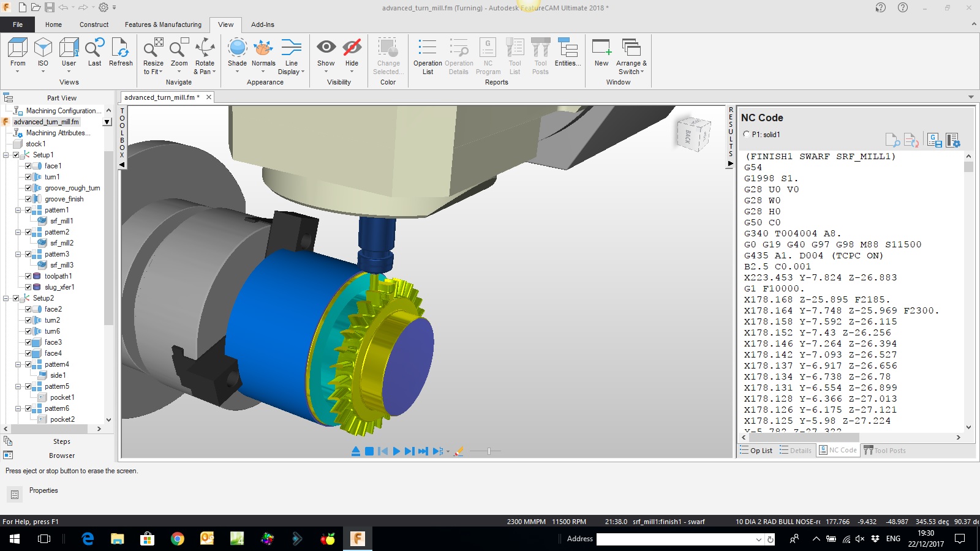
Task: Uncheck the face1 operation checkbox
Action: click(x=28, y=166)
